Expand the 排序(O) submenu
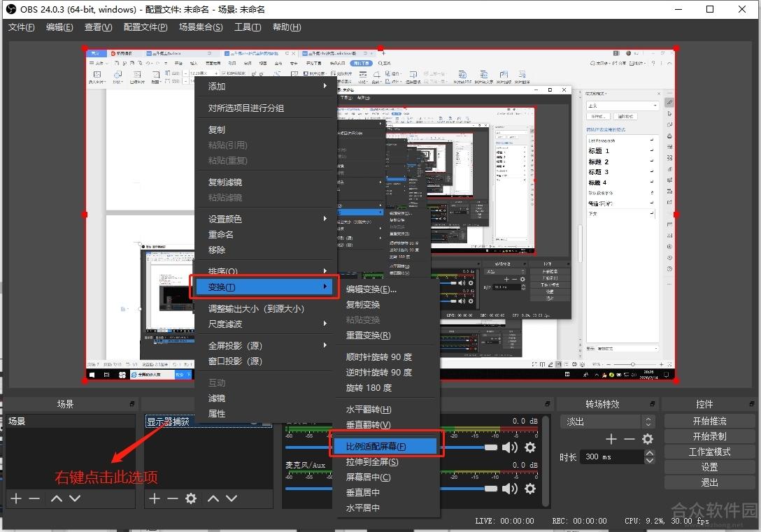This screenshot has width=761, height=532. click(266, 270)
